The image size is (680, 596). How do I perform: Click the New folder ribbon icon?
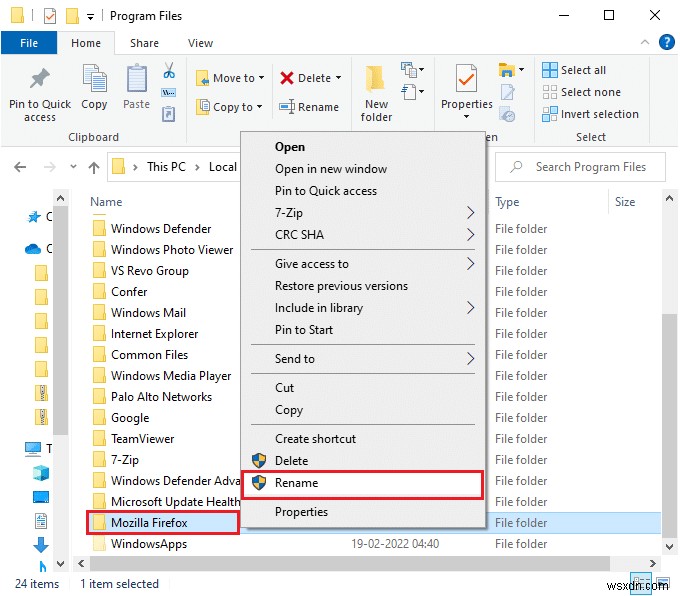tap(376, 79)
